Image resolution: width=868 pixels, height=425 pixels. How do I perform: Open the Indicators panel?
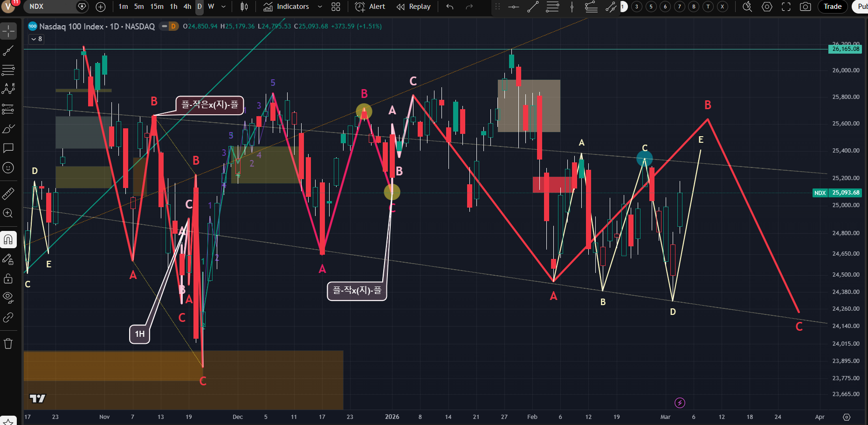tap(286, 7)
